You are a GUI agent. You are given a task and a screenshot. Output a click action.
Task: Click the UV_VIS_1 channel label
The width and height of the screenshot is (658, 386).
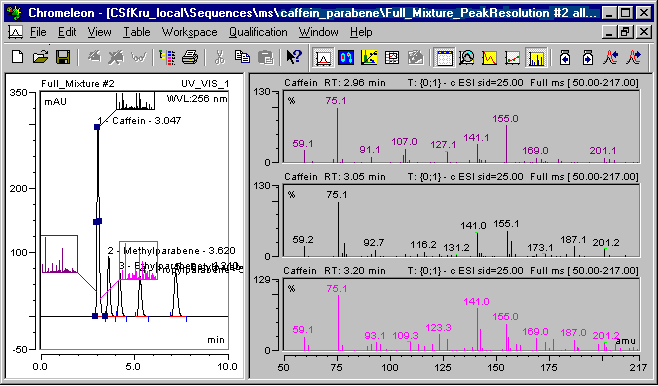205,84
